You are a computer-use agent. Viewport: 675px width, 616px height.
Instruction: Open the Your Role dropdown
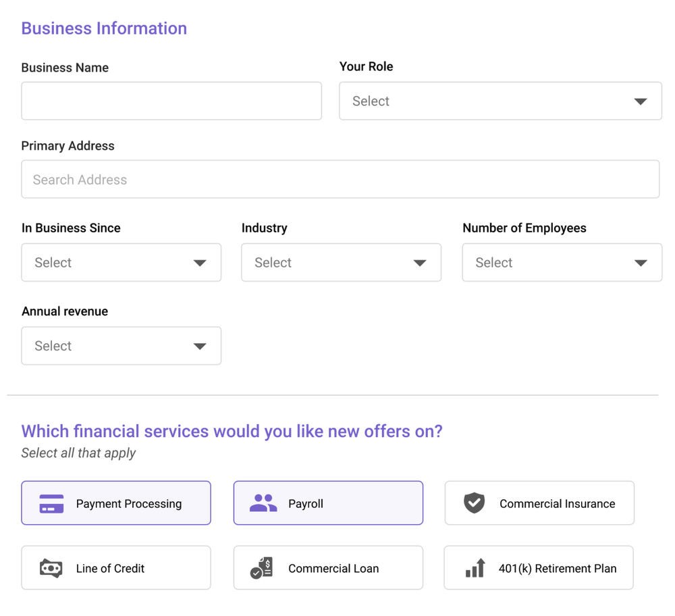(x=501, y=101)
